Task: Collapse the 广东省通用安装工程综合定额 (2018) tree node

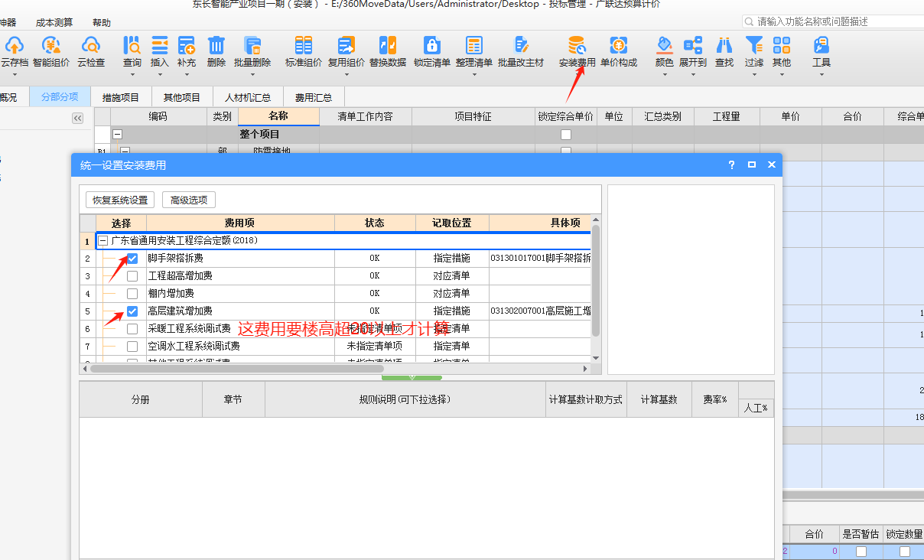Action: point(103,240)
